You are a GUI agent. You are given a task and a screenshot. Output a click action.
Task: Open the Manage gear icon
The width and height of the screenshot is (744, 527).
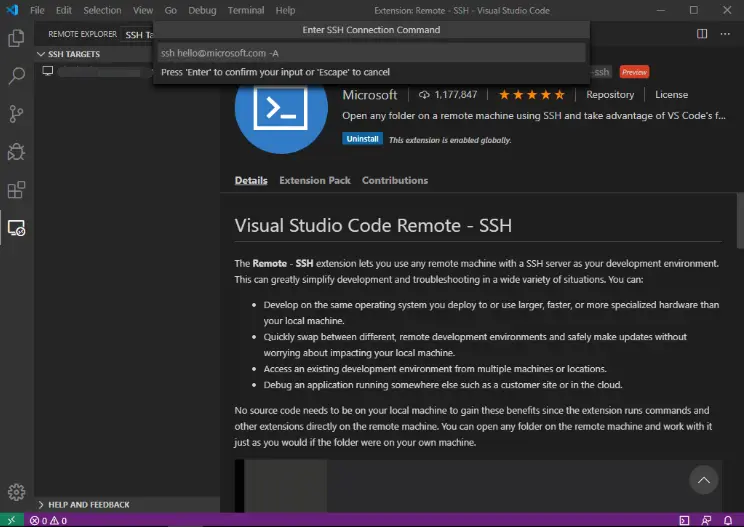pos(16,492)
